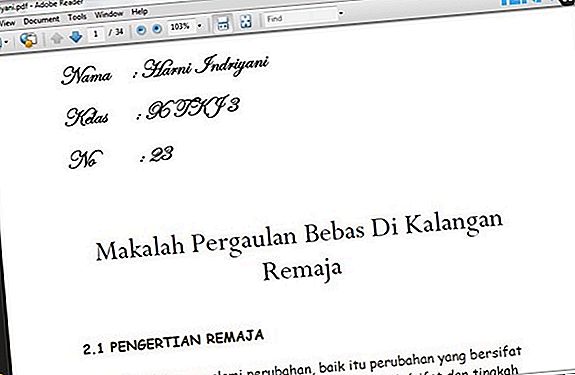
Task: Open the Tools menu
Action: (77, 17)
